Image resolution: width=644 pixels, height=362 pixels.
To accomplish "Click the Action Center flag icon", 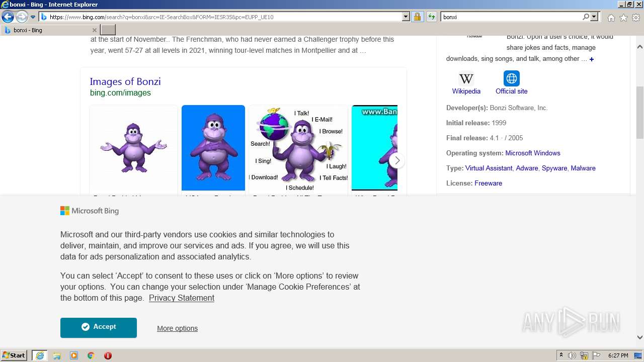I will pyautogui.click(x=596, y=355).
